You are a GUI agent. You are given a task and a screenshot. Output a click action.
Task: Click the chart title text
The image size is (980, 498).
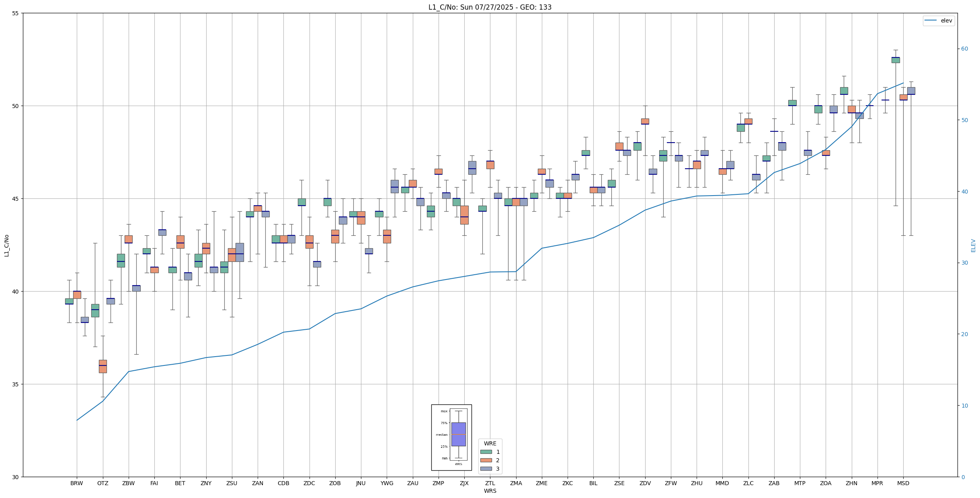tap(490, 7)
